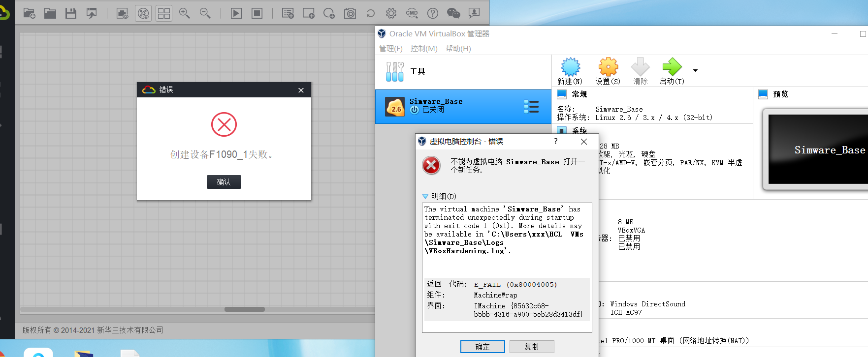The width and height of the screenshot is (868, 357).
Task: Click the VBoxVGA display controller text
Action: [x=632, y=230]
